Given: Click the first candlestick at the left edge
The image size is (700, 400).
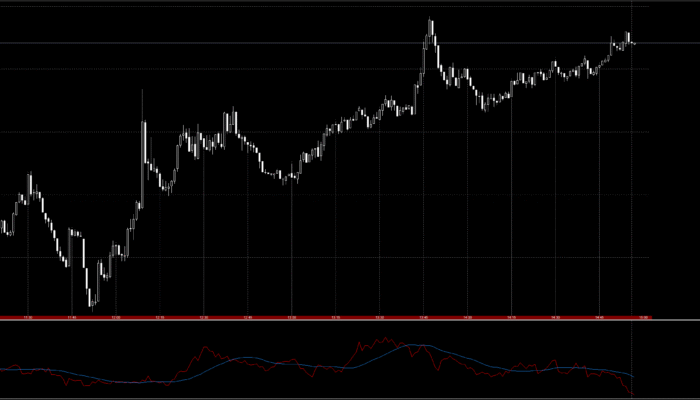Looking at the screenshot, I should coord(3,228).
